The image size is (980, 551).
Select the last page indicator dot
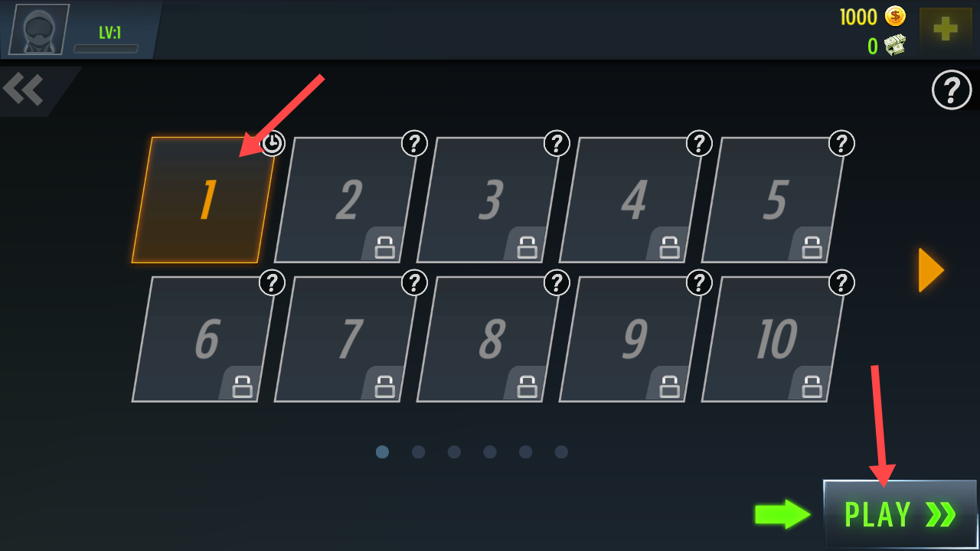click(561, 452)
